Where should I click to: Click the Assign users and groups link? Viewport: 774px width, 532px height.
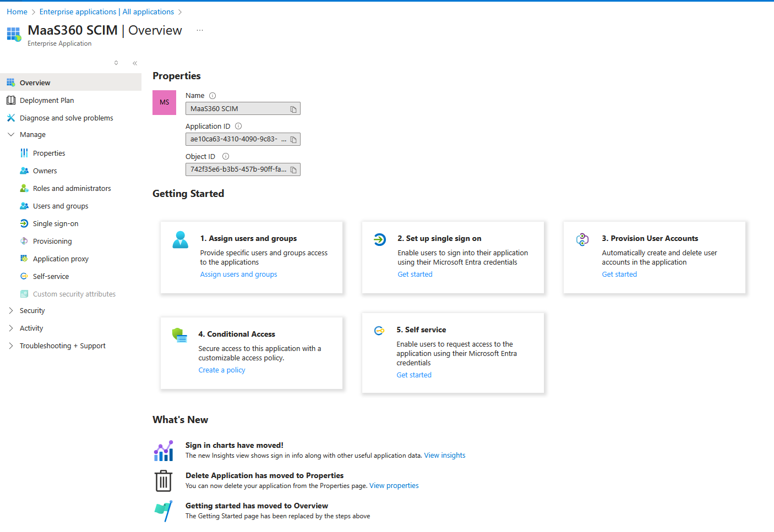point(238,275)
